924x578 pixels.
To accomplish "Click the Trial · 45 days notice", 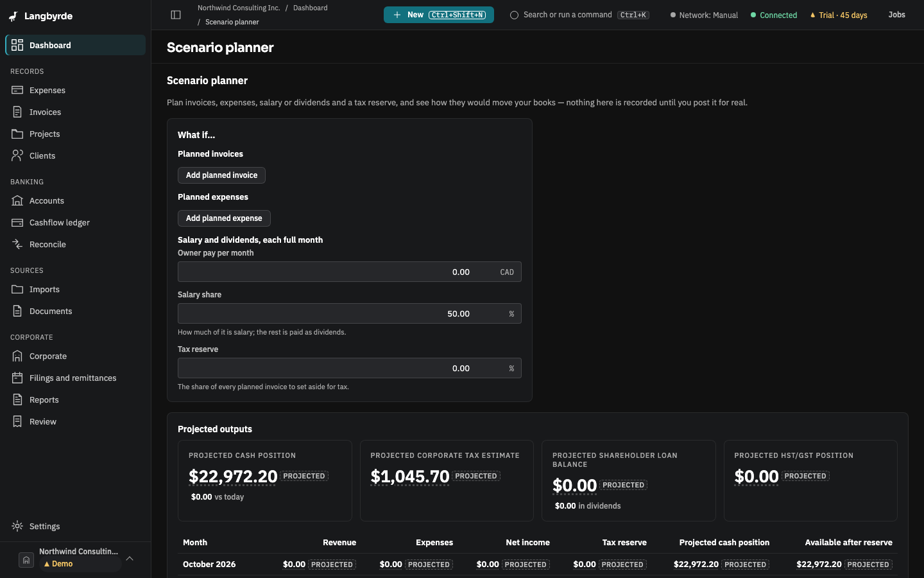I will (x=839, y=15).
